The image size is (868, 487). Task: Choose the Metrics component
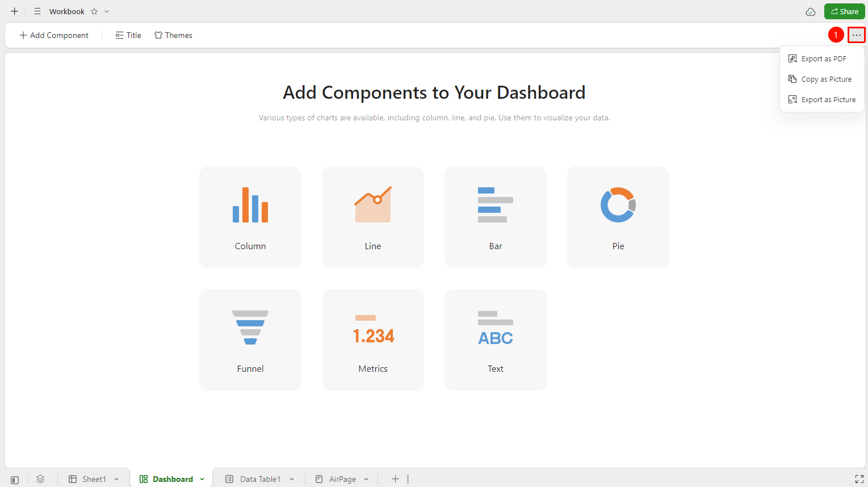click(x=373, y=340)
